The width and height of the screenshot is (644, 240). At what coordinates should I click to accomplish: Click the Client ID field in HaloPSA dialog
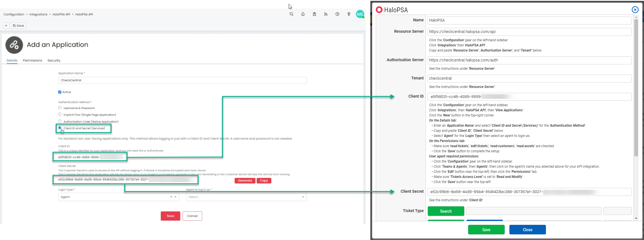(x=529, y=97)
